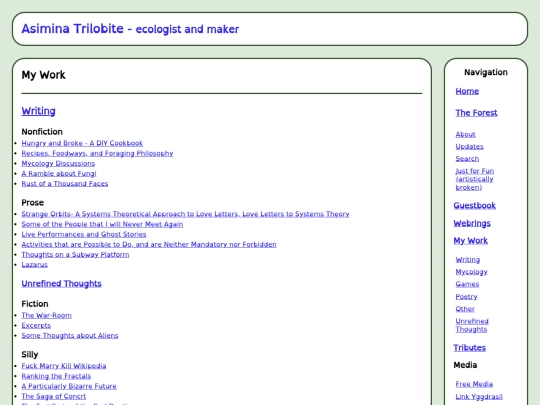
Task: Open the Writing section heading link
Action: point(38,111)
